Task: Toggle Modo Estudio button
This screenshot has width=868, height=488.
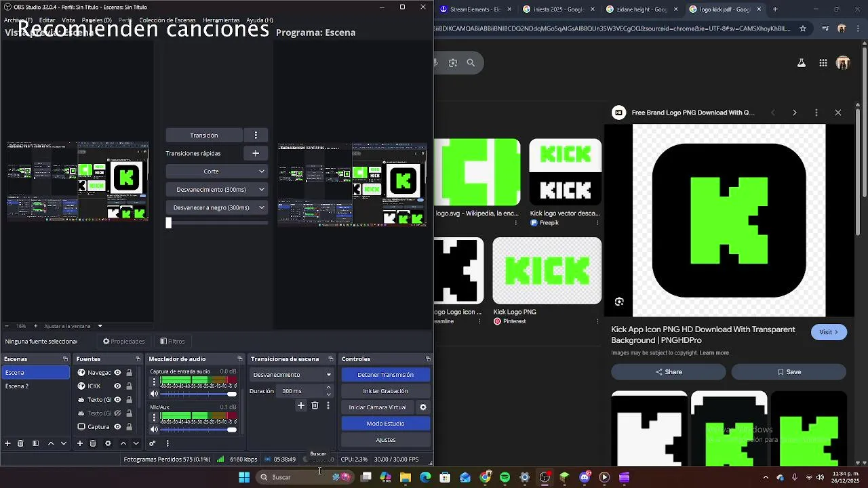Action: click(385, 424)
